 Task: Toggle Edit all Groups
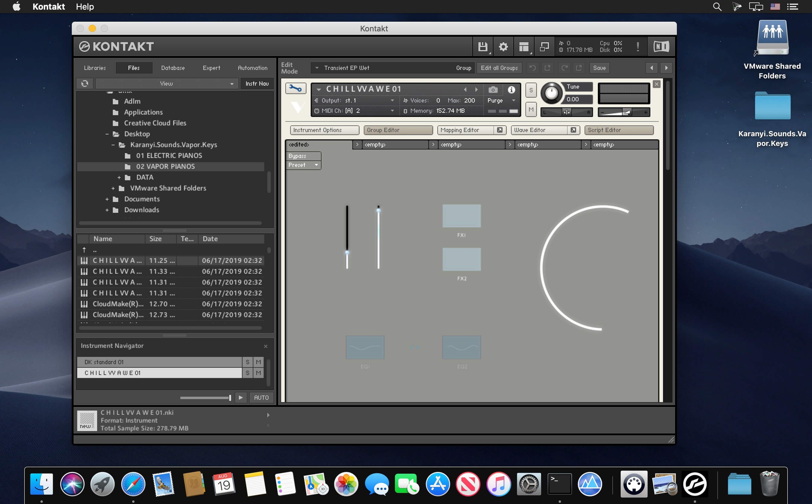pyautogui.click(x=499, y=68)
